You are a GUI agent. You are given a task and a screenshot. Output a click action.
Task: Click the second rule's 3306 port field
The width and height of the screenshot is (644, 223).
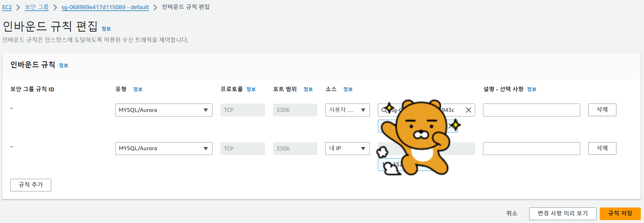point(295,149)
